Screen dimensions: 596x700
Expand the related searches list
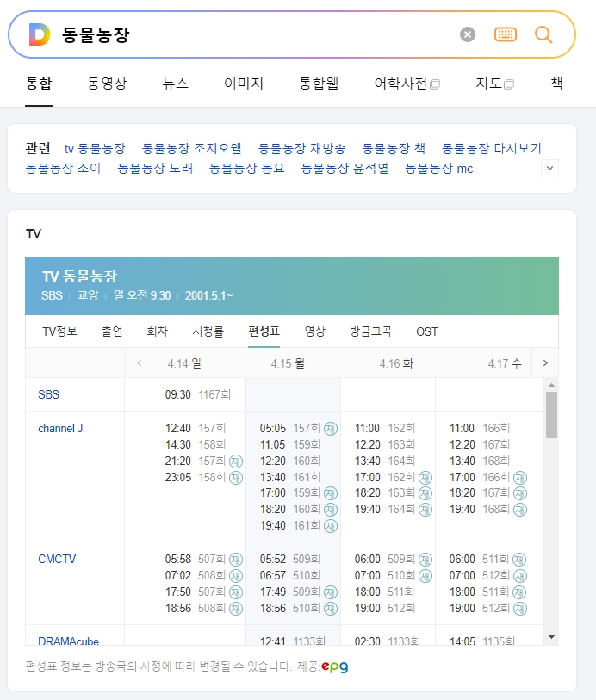[549, 168]
